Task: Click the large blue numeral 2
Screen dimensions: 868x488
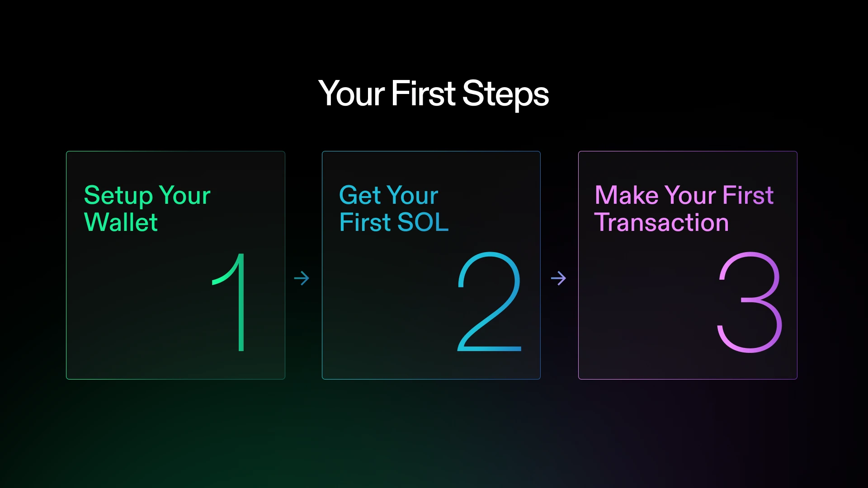Action: 490,302
